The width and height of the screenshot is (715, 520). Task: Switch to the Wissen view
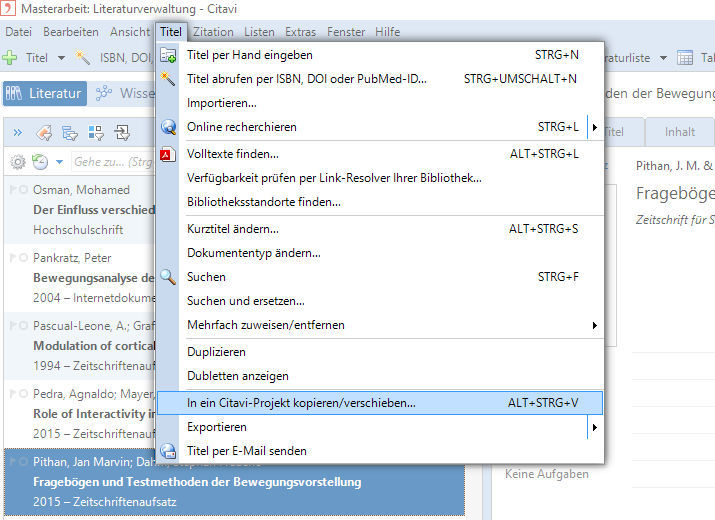(x=125, y=94)
